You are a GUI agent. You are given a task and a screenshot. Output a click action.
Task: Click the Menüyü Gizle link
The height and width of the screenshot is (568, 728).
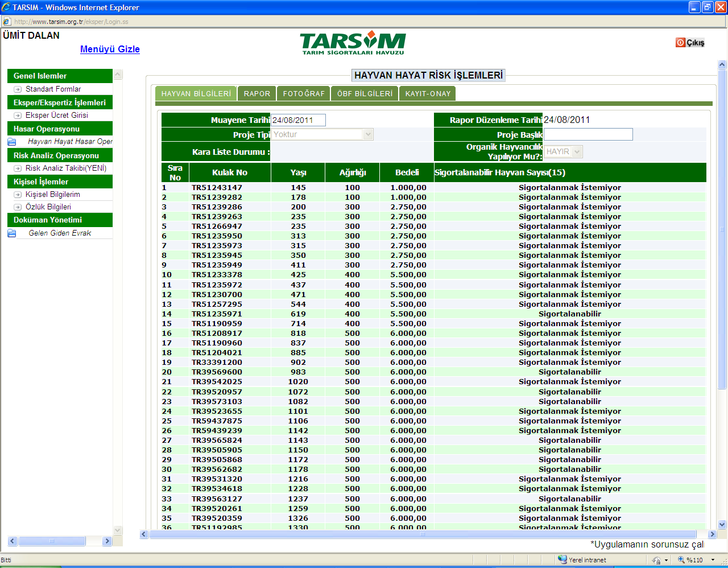tap(110, 49)
